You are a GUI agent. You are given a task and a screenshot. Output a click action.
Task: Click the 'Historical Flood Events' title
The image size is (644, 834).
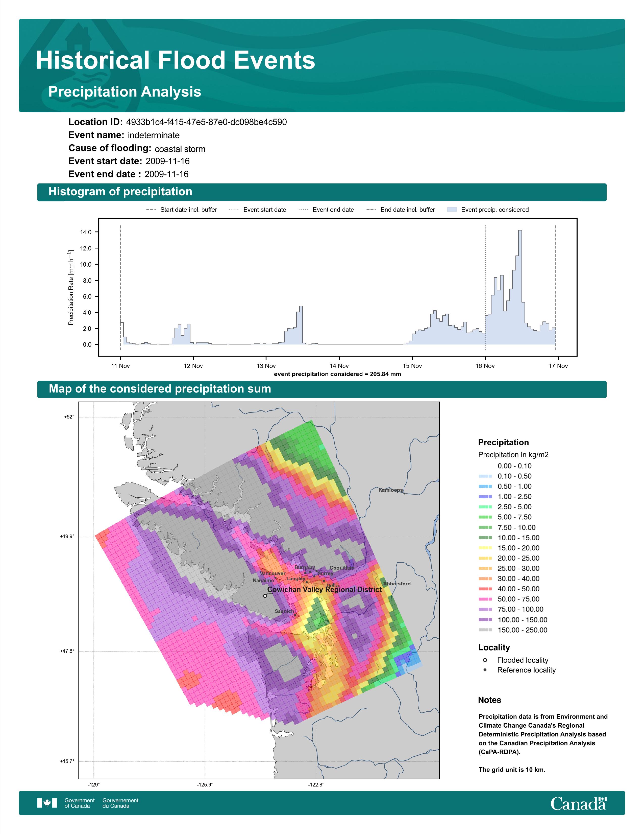click(x=176, y=60)
